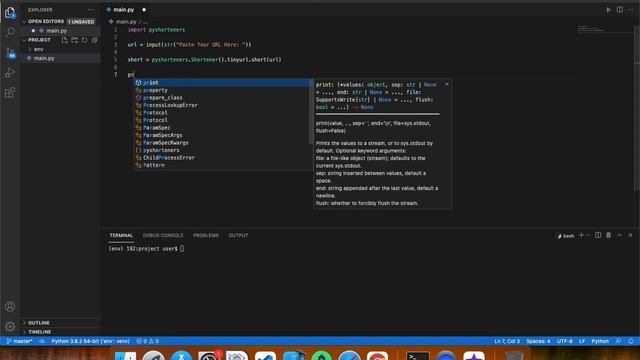Split the terminal panel

[x=598, y=235]
